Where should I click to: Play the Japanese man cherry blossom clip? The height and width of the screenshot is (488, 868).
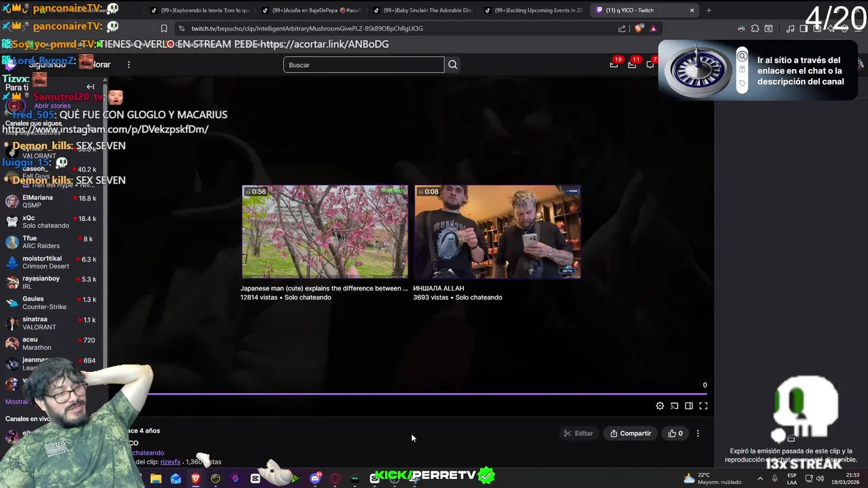click(325, 232)
